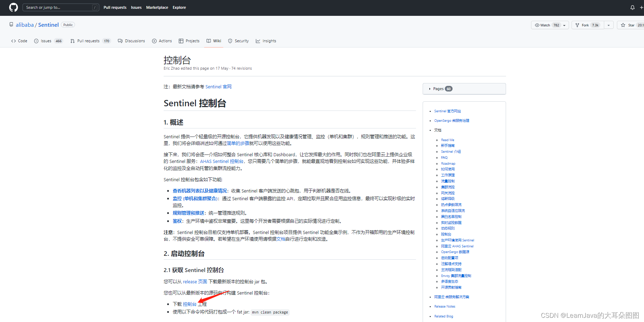Focus the Search or jump to field
The height and width of the screenshot is (322, 644).
click(61, 7)
